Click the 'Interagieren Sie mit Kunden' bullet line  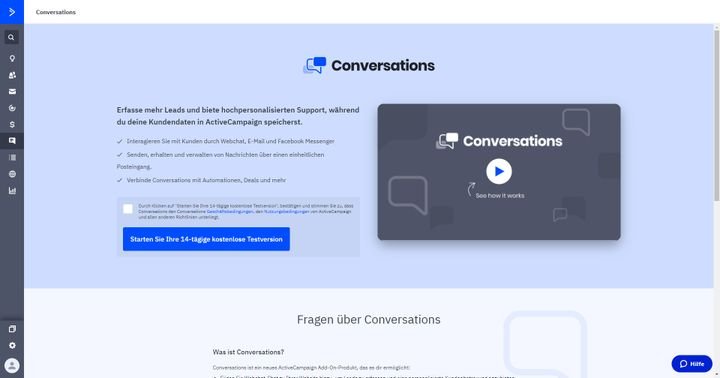pos(231,141)
